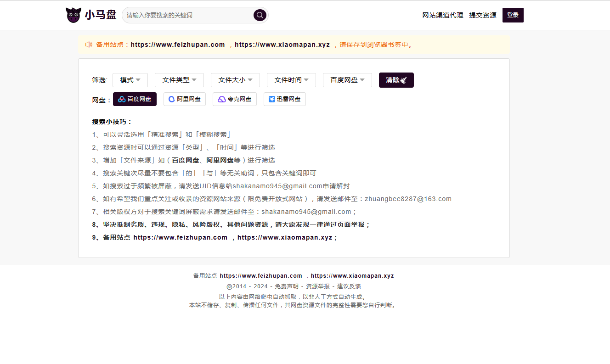Switch to the 夸克网盘 tab
The image size is (610, 364).
pyautogui.click(x=235, y=99)
